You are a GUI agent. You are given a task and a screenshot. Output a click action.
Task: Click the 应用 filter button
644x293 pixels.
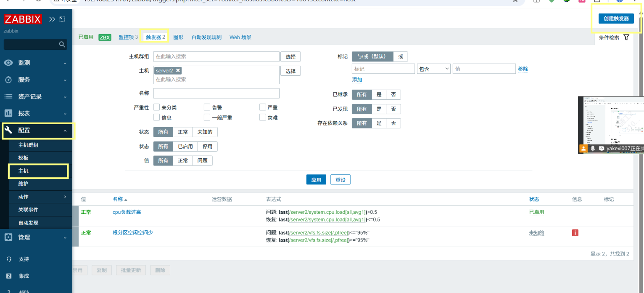[x=316, y=180]
